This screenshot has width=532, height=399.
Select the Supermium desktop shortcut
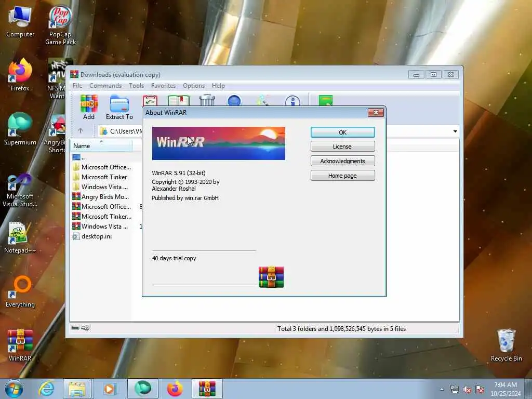[20, 129]
